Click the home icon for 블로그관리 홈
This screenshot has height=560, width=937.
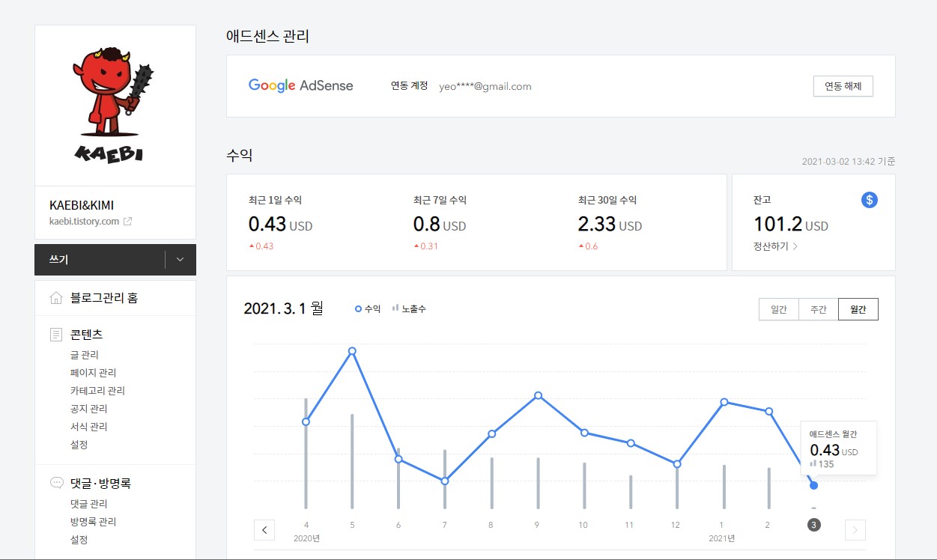coord(56,298)
